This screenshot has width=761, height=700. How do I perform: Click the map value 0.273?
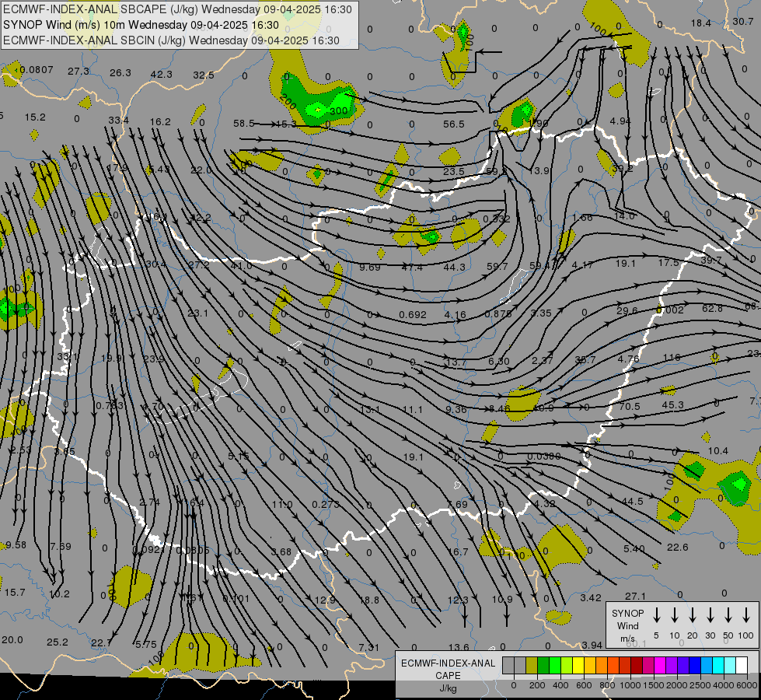(326, 504)
